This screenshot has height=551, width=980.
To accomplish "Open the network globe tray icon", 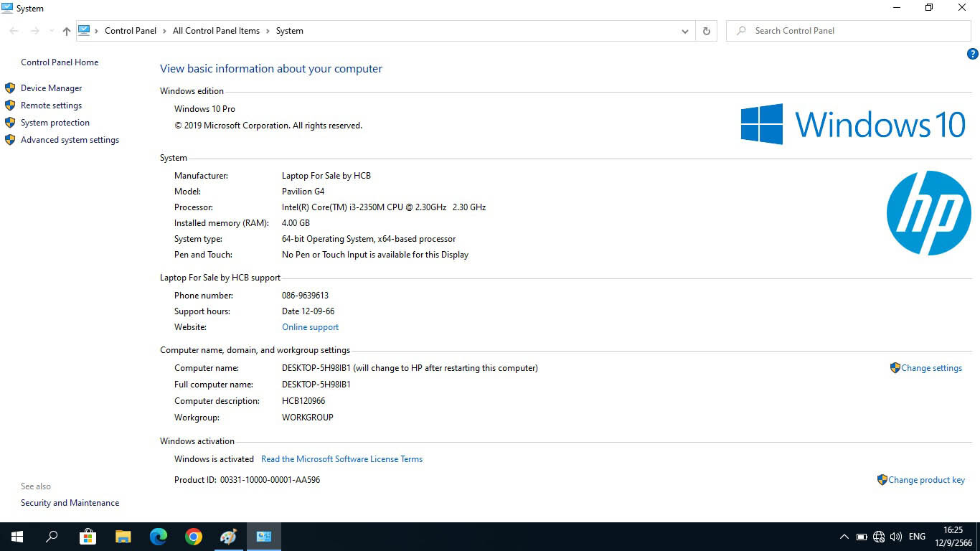I will [879, 537].
